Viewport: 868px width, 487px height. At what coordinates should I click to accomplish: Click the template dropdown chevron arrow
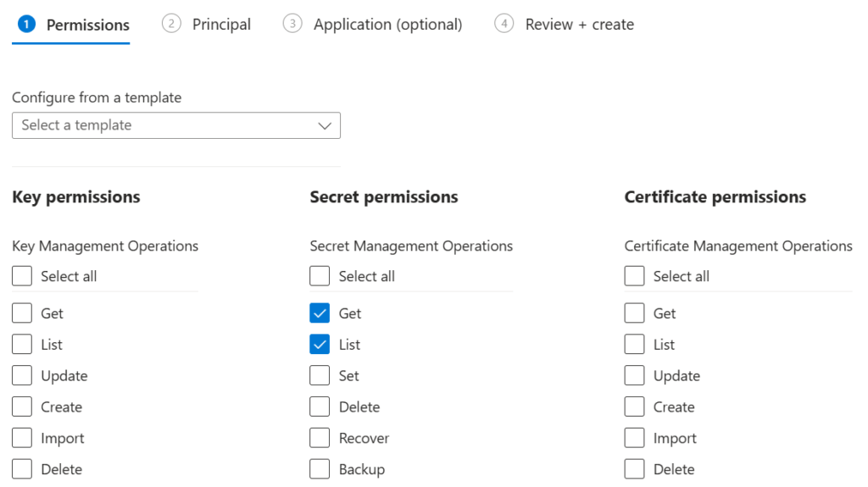325,126
